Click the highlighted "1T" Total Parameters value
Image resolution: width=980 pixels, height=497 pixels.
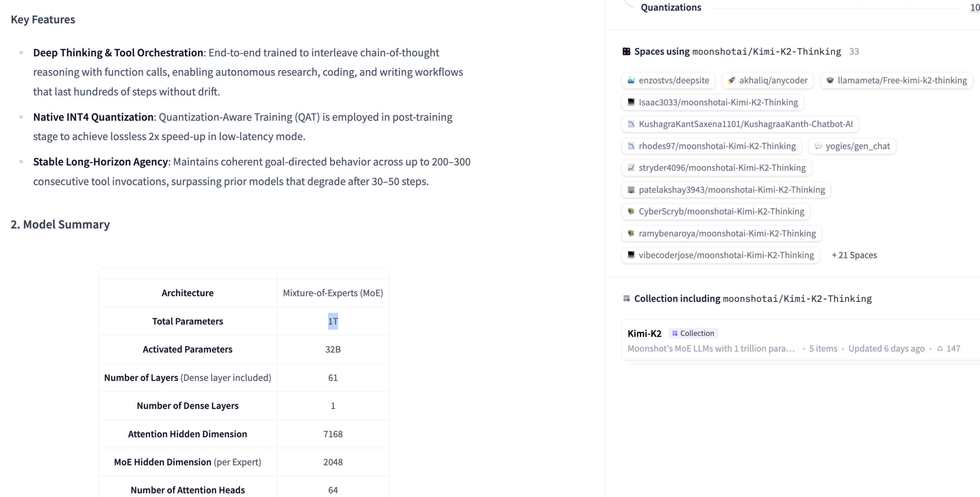333,321
